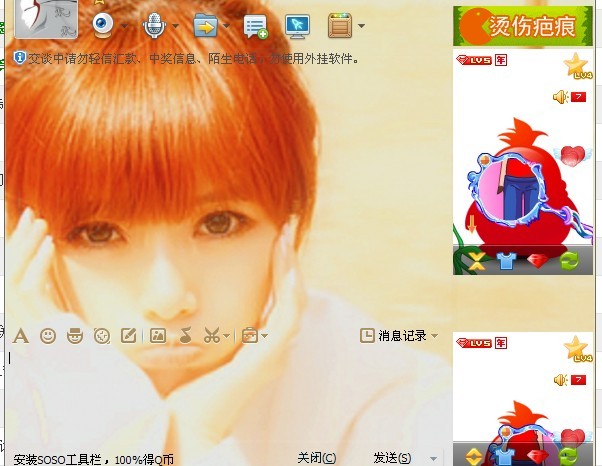
Task: Open the applications box icon
Action: tap(340, 26)
